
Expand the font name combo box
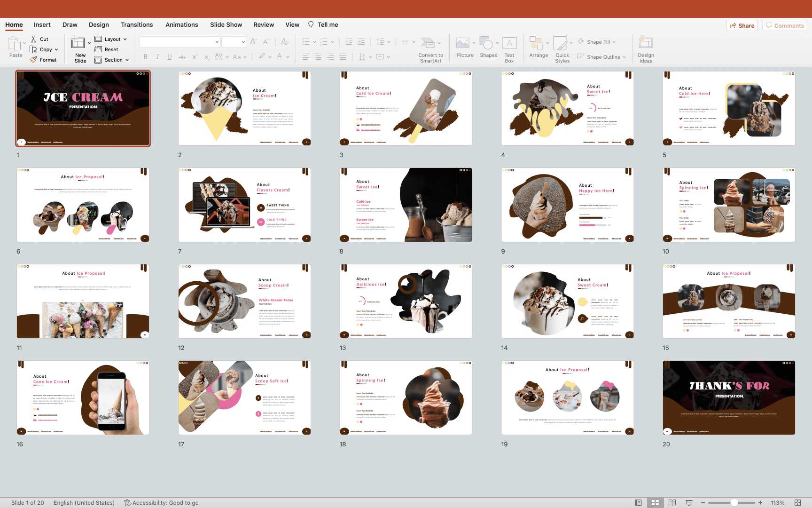[217, 42]
